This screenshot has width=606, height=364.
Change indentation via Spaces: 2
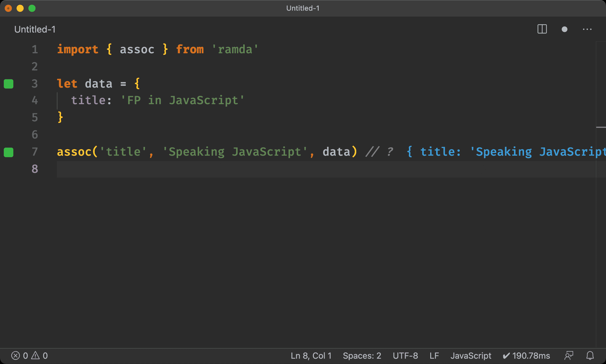point(362,355)
